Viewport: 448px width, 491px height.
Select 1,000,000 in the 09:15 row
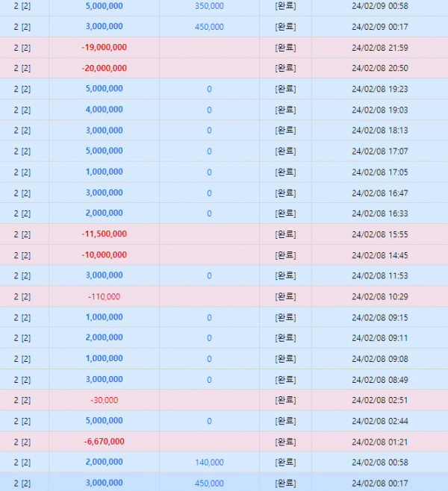(105, 318)
